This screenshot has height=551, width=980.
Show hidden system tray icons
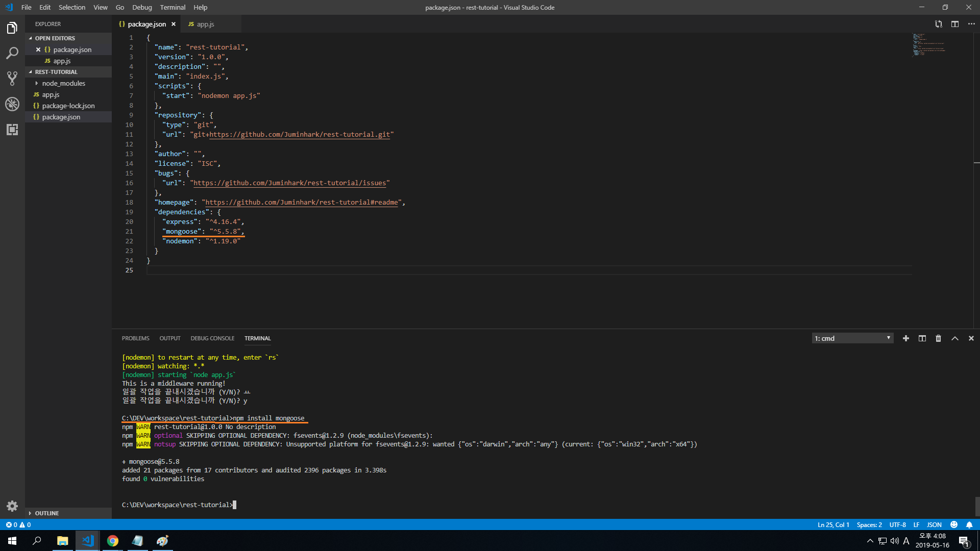click(x=870, y=541)
